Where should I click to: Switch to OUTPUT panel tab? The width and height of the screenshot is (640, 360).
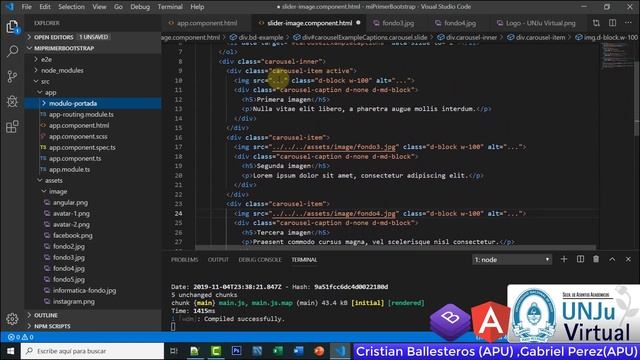pyautogui.click(x=218, y=260)
